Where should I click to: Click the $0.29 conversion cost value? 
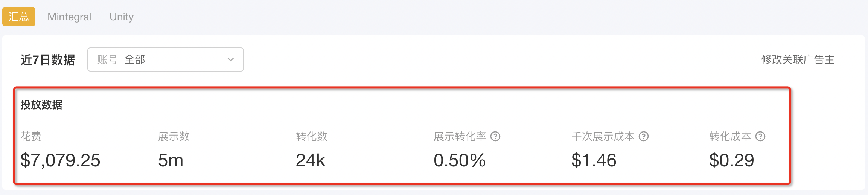click(731, 160)
